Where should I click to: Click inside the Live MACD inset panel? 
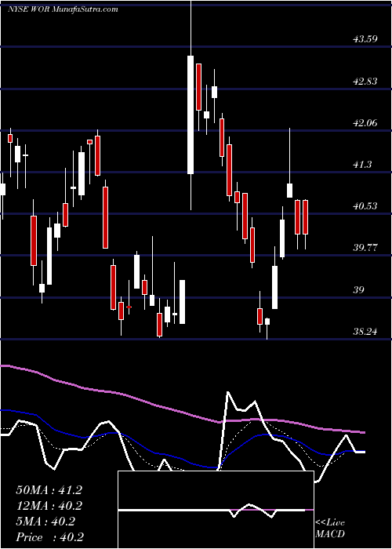coord(216,510)
